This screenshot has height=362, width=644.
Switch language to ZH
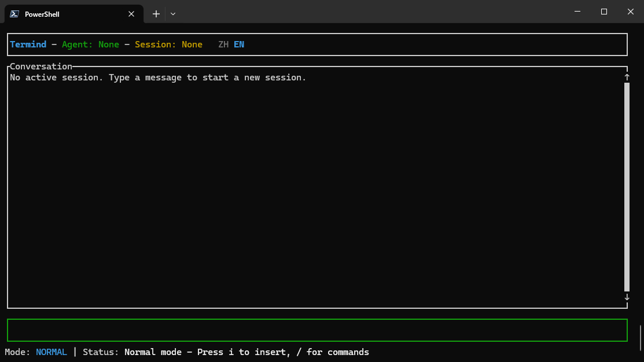pos(223,45)
